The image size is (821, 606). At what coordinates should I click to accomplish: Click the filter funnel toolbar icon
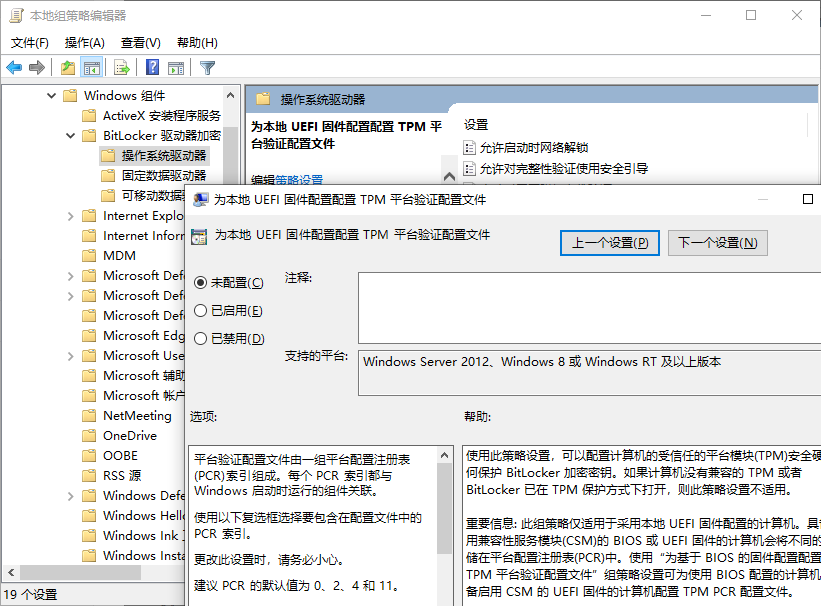pyautogui.click(x=207, y=68)
